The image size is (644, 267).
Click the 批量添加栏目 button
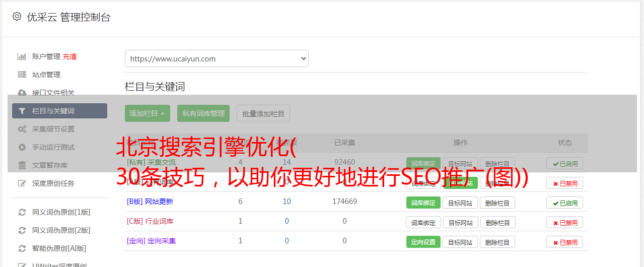click(263, 113)
